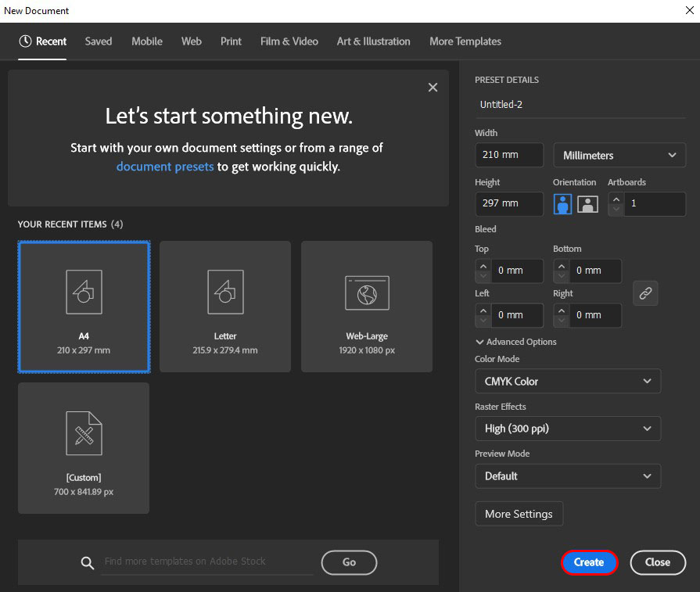Click the Adobe Stock search magnifier icon

coord(88,562)
